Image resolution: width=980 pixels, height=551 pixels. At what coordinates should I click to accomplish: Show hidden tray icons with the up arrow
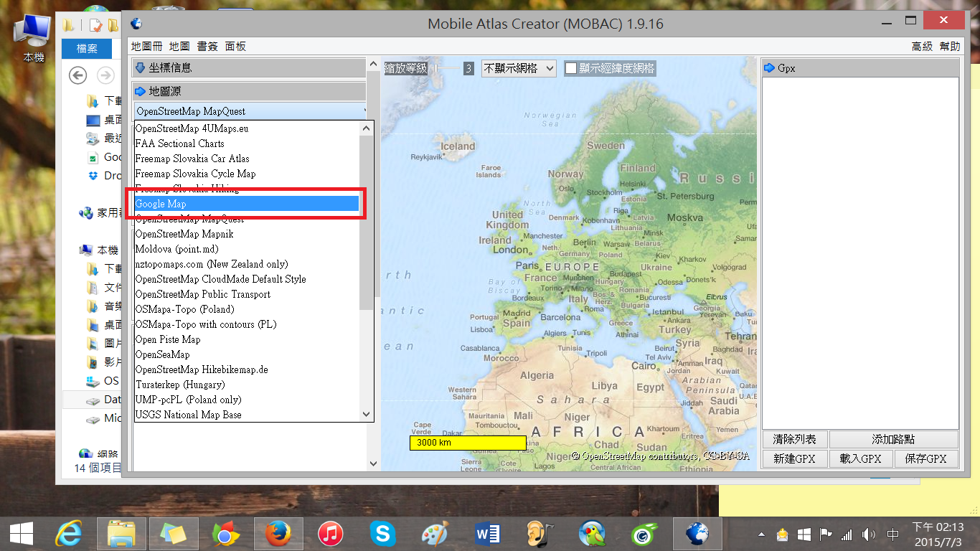coord(762,534)
